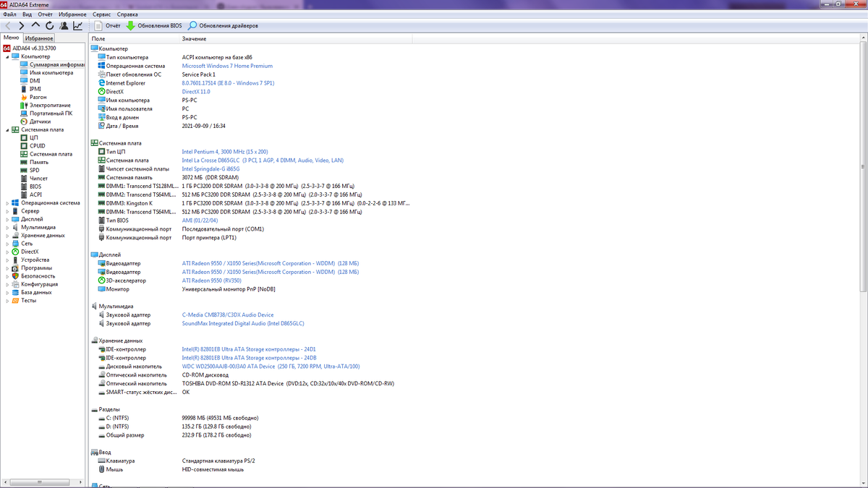Collapse the Компьютер tree node
The image size is (868, 488).
click(7, 56)
